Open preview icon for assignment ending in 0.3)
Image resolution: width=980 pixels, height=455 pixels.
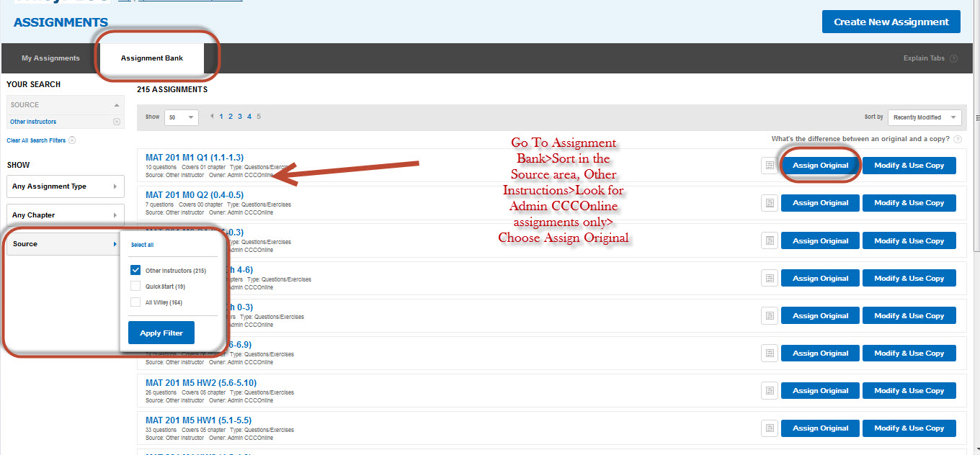(770, 240)
